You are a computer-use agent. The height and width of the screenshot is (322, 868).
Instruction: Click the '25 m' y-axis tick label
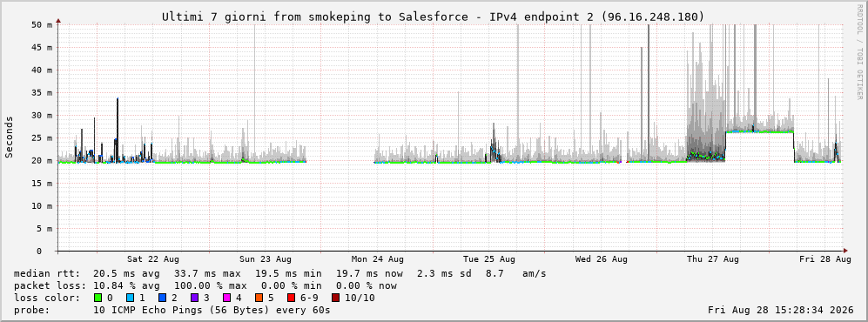42,138
